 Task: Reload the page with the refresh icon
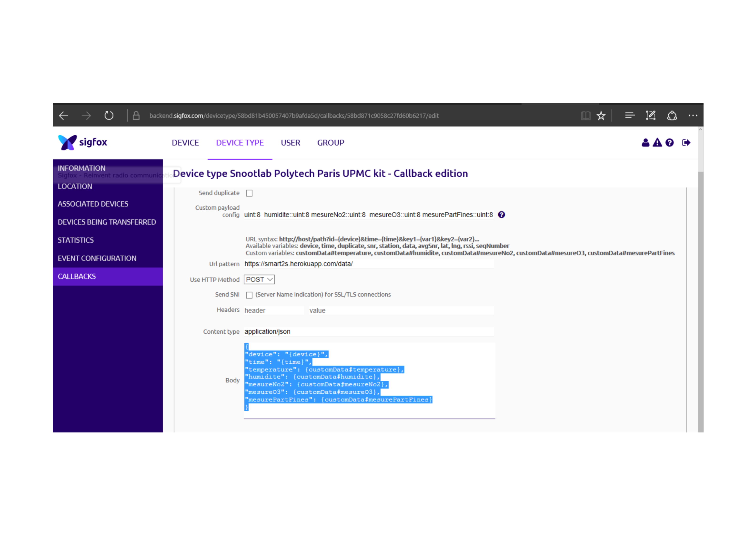[x=109, y=116]
